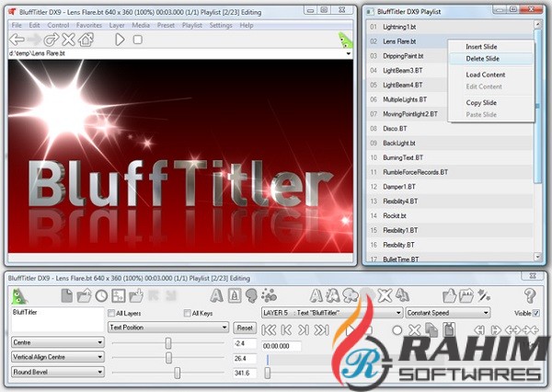This screenshot has width=552, height=392.
Task: Open the Centre alignment dropdown
Action: [58, 342]
